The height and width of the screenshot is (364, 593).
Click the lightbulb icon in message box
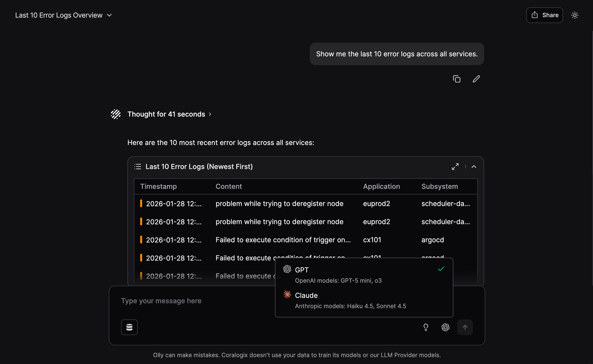(426, 327)
